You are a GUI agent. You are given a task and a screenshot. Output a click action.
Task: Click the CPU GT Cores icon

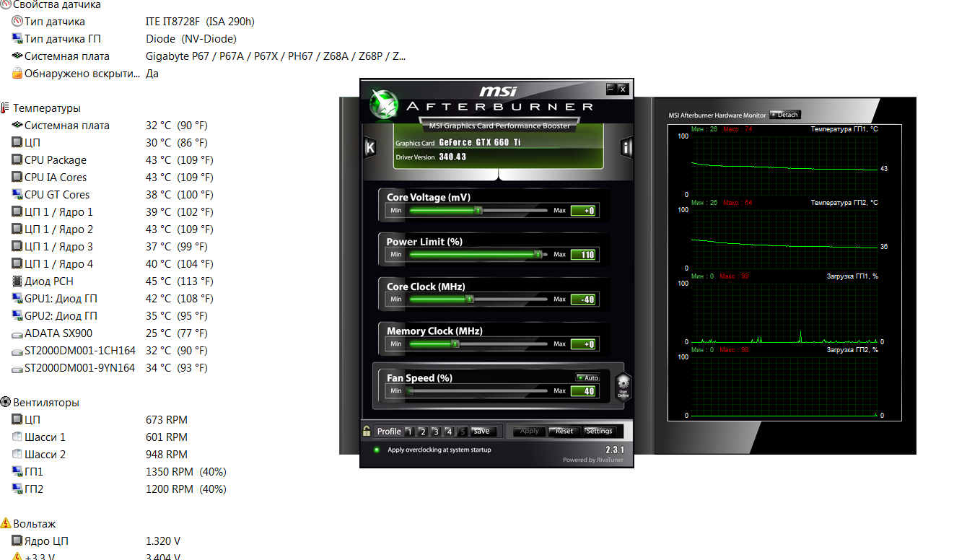click(17, 195)
